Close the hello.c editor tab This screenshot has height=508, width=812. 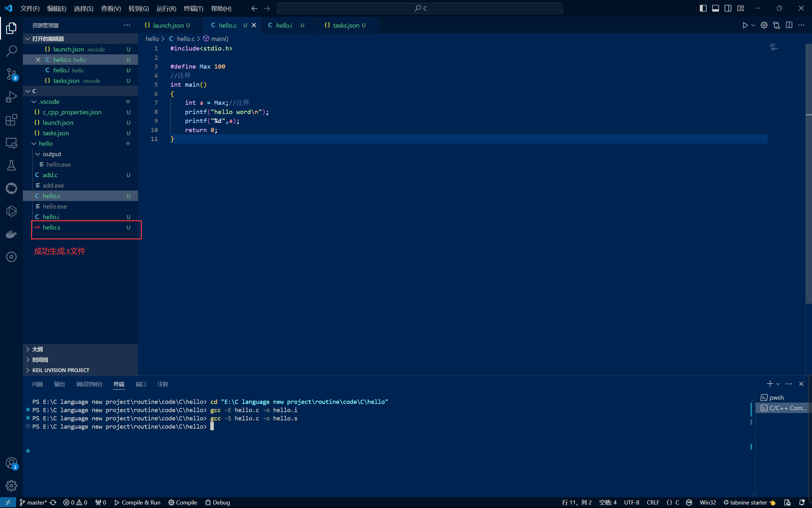254,25
